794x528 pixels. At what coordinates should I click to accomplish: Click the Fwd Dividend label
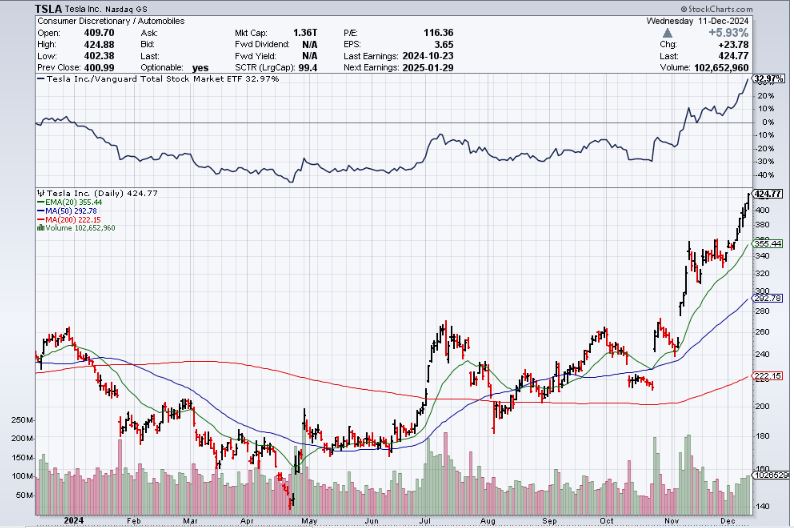[x=262, y=45]
